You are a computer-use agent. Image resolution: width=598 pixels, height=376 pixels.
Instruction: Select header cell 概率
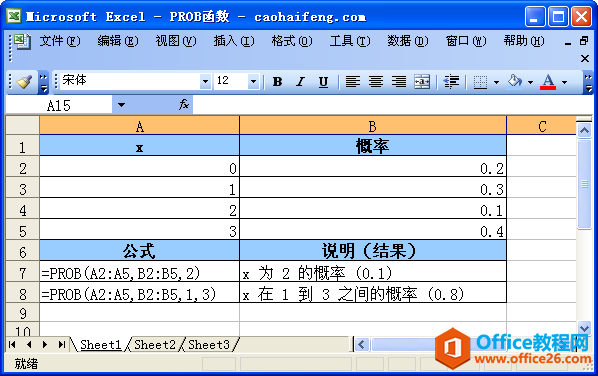tap(373, 146)
